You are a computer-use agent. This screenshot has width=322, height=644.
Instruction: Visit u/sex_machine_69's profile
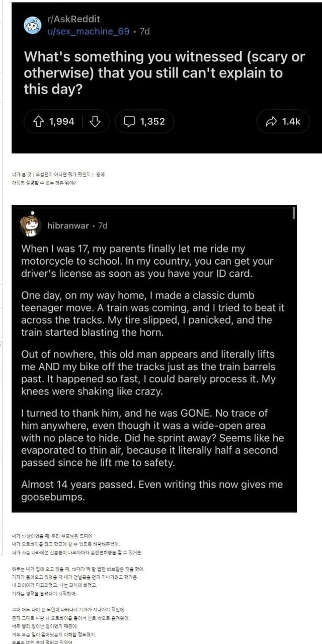(x=88, y=31)
